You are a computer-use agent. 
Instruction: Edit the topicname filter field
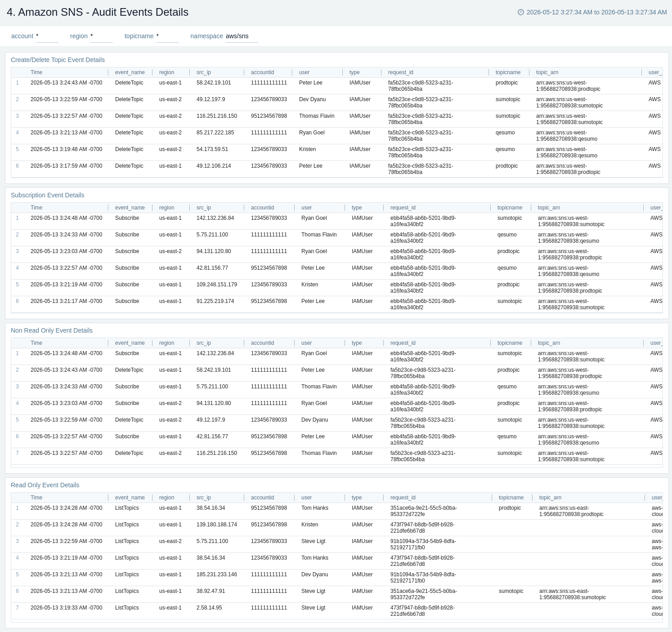click(x=168, y=36)
